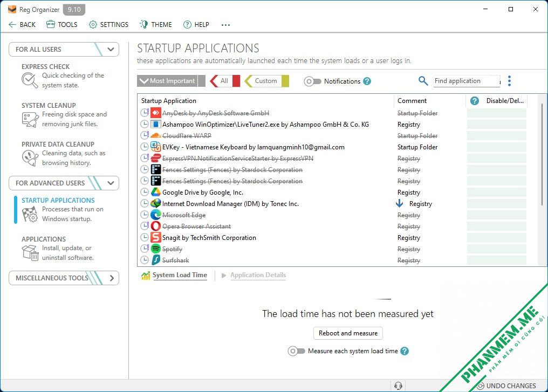The image size is (548, 392).
Task: Click the headset support icon in status bar
Action: pos(398,386)
